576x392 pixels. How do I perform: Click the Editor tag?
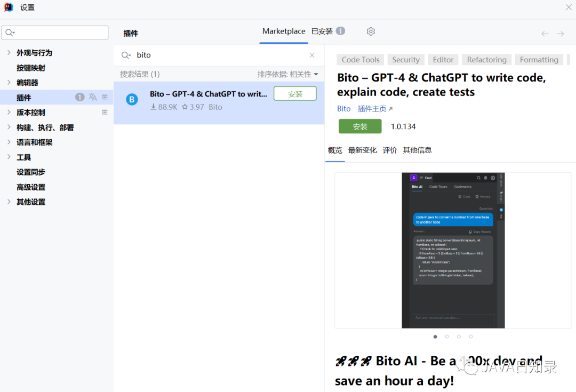click(443, 60)
